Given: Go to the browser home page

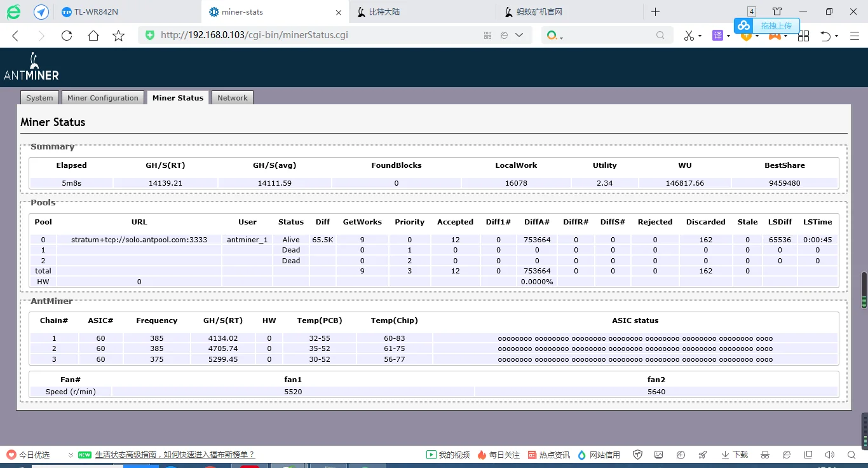Looking at the screenshot, I should (x=93, y=36).
